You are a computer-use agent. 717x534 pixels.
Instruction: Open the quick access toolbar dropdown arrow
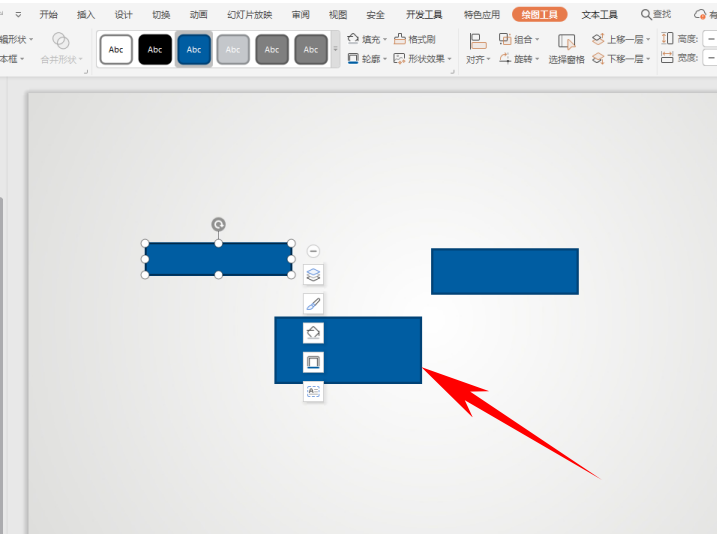point(18,15)
